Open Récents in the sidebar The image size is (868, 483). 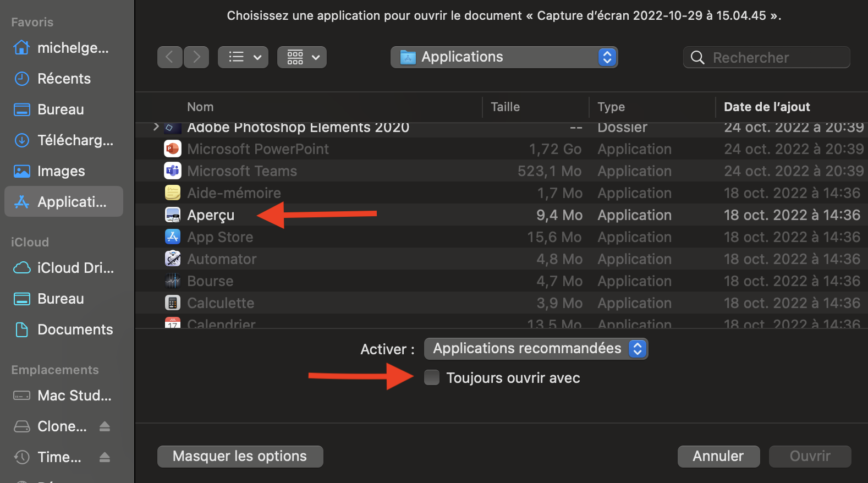[64, 79]
